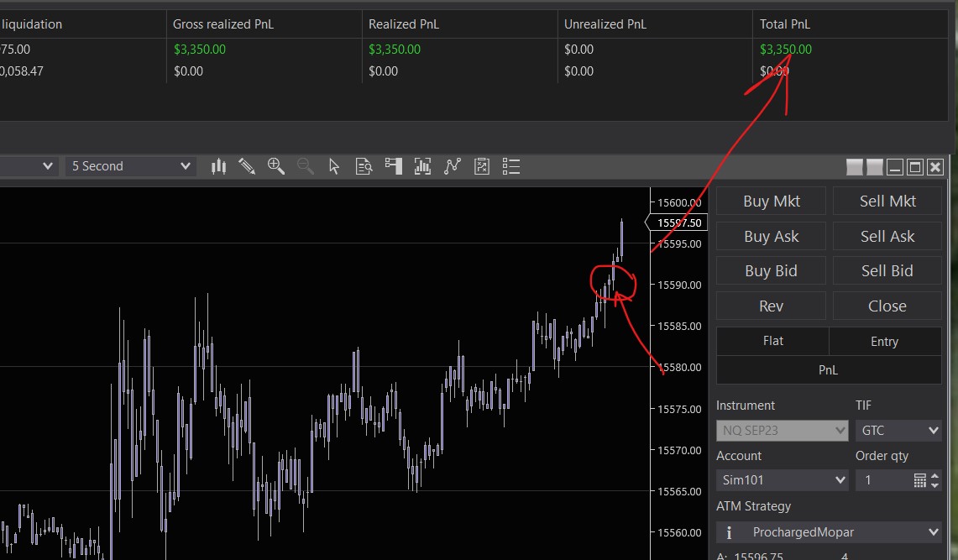
Task: Click the PnL display box
Action: click(829, 370)
